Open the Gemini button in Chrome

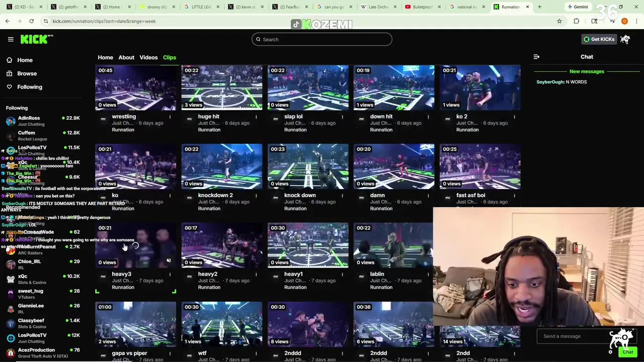577,7
